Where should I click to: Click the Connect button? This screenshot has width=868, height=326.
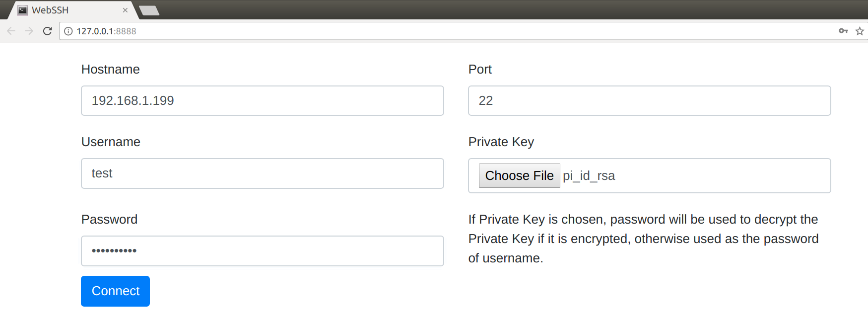(x=115, y=291)
